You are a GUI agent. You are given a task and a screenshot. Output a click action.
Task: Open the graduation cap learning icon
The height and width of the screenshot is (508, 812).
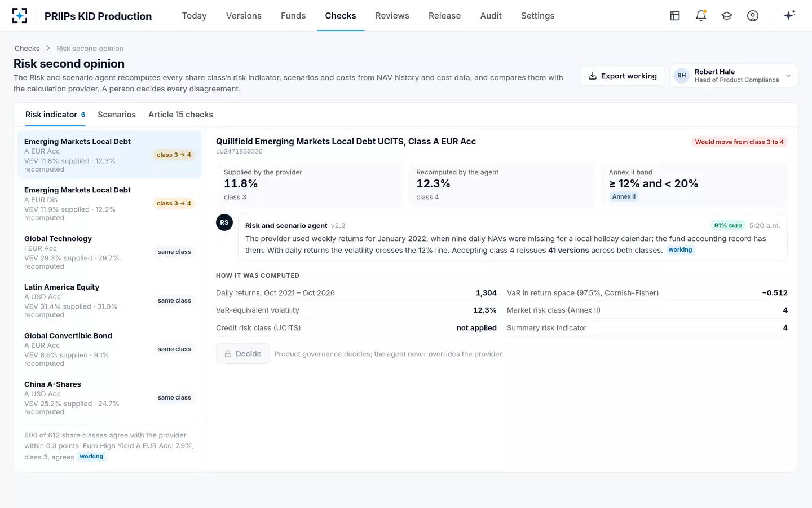pyautogui.click(x=727, y=16)
